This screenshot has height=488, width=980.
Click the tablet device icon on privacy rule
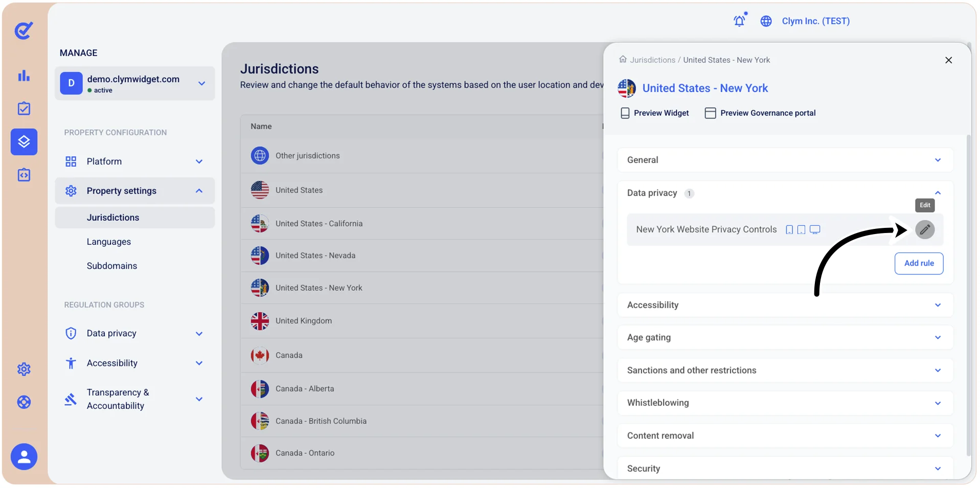(x=801, y=229)
